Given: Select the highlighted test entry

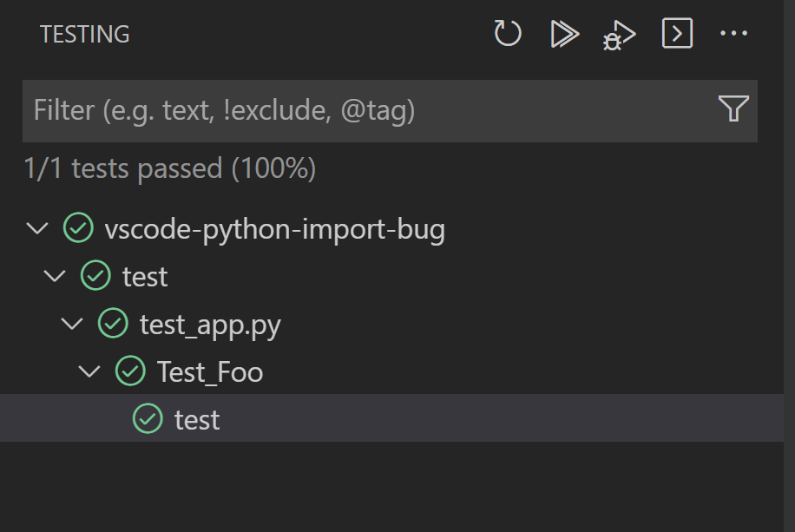Looking at the screenshot, I should click(x=196, y=419).
